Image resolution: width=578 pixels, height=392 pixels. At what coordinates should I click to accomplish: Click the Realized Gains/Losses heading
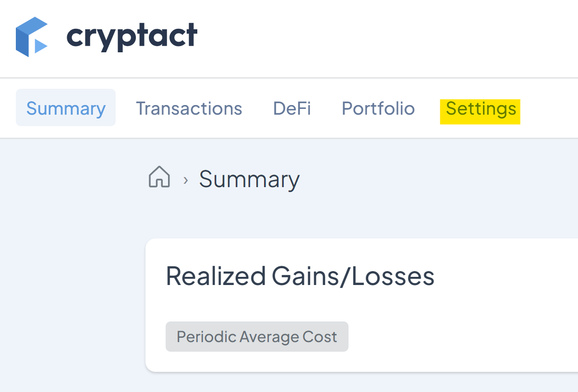[300, 276]
